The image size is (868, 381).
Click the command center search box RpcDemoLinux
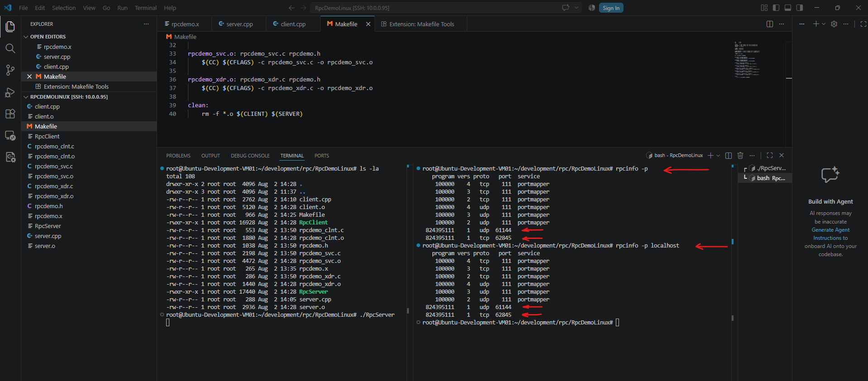point(435,8)
